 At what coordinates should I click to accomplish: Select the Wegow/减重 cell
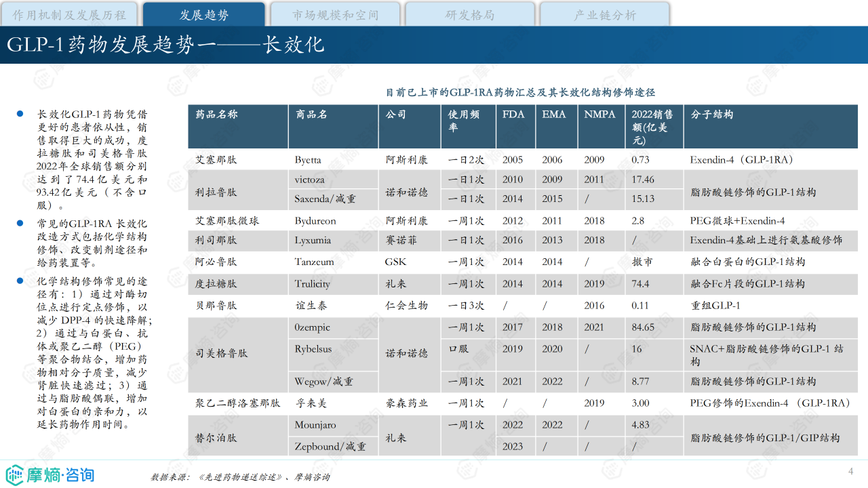(x=333, y=382)
